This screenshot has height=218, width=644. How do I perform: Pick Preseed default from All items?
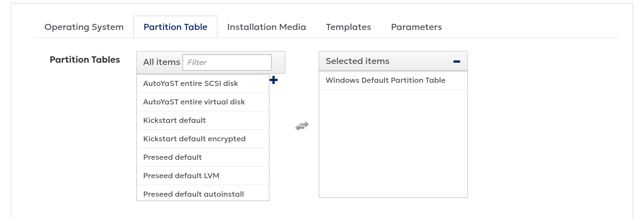click(x=173, y=157)
